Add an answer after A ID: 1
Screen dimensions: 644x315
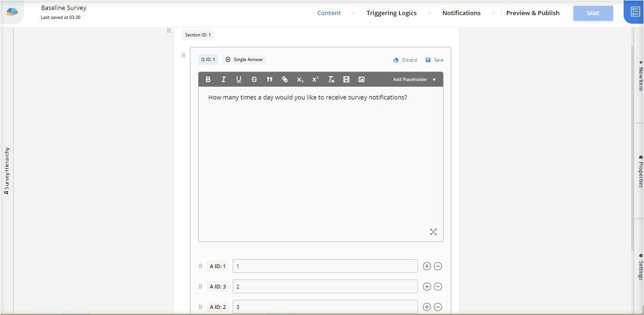coord(426,266)
